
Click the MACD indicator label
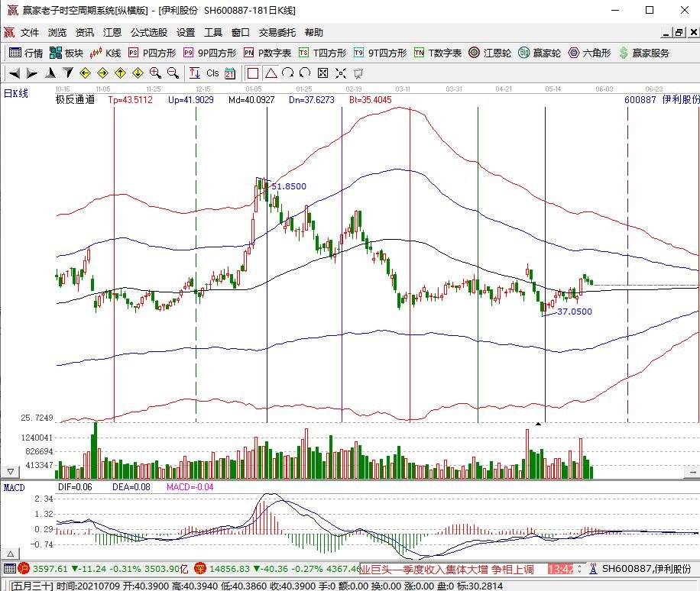(x=15, y=487)
